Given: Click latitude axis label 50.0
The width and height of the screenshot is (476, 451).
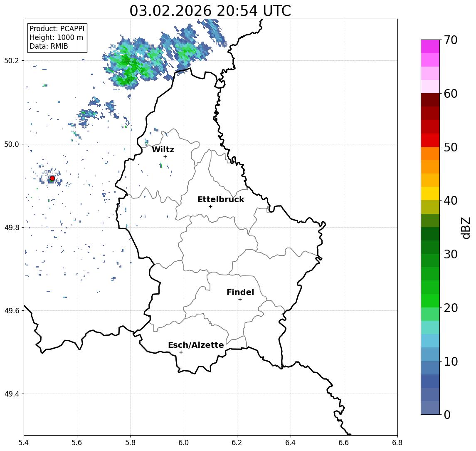Looking at the screenshot, I should pos(12,144).
